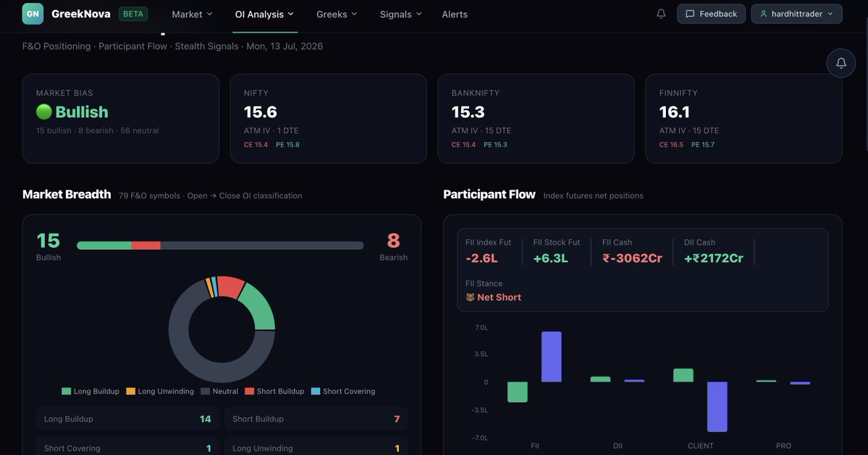Click FII Index Fut value -2.6L
The image size is (868, 455).
point(481,258)
